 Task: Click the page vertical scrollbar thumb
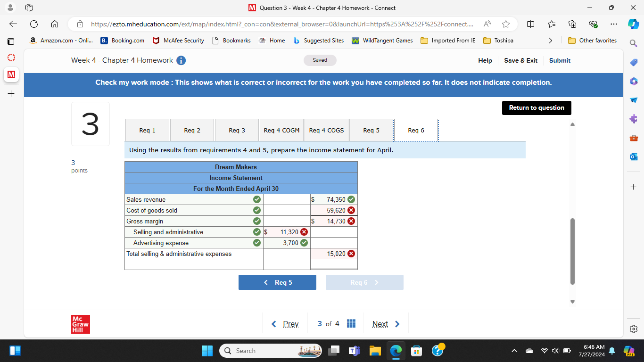573,251
